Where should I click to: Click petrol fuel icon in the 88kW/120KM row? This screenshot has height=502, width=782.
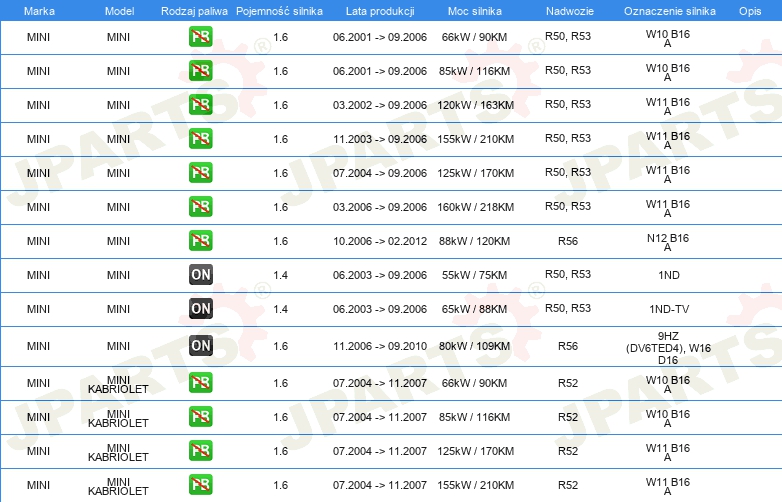pyautogui.click(x=200, y=240)
